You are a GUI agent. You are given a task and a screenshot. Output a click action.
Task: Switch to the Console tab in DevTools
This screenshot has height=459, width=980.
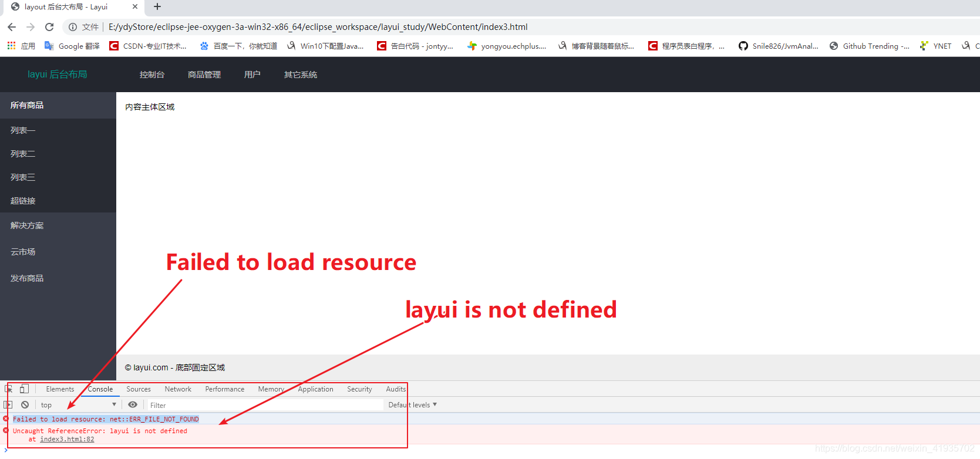coord(100,389)
